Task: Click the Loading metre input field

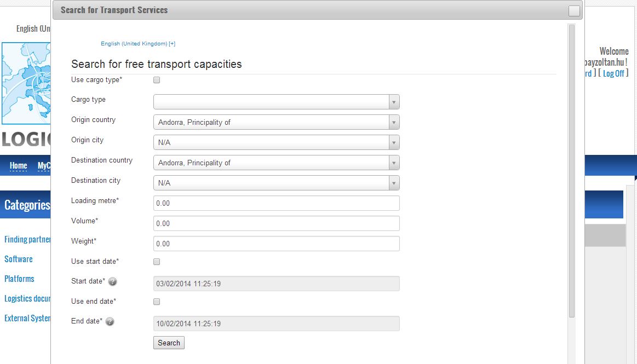Action: click(x=276, y=203)
